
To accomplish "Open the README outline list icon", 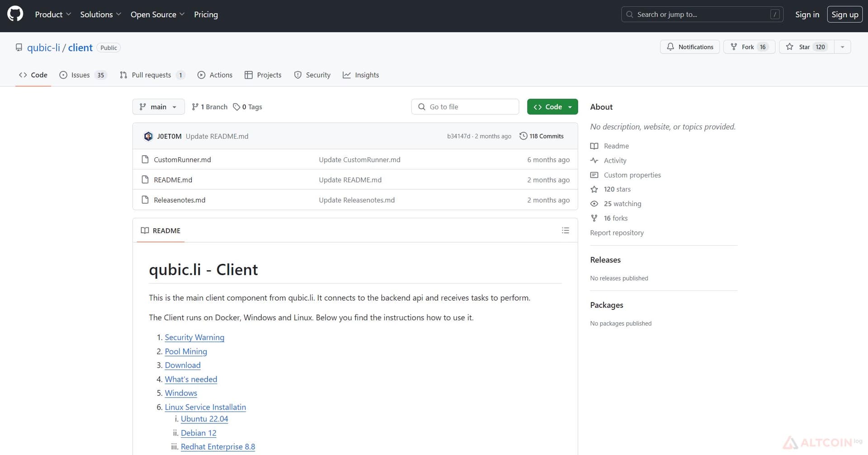I will click(x=565, y=230).
